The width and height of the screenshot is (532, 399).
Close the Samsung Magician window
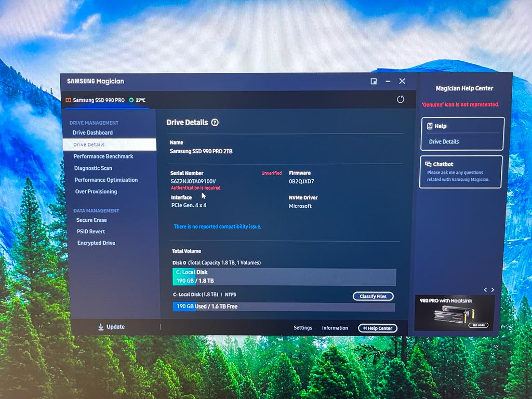402,81
